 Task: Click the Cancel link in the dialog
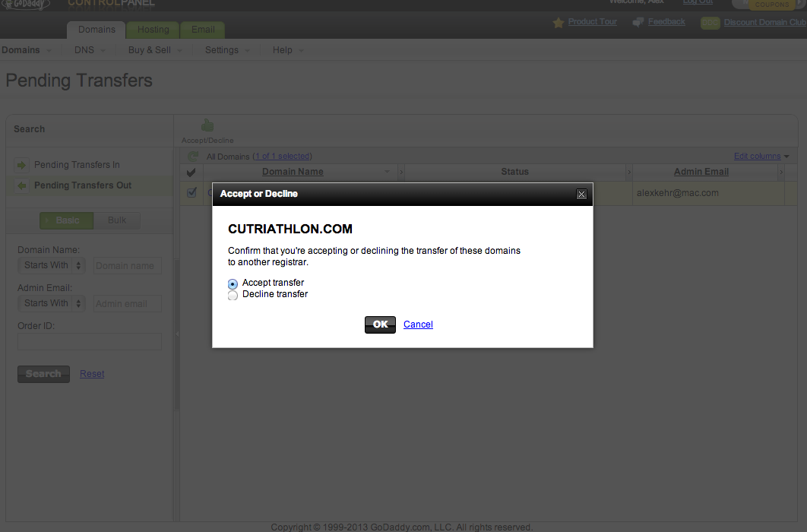418,325
